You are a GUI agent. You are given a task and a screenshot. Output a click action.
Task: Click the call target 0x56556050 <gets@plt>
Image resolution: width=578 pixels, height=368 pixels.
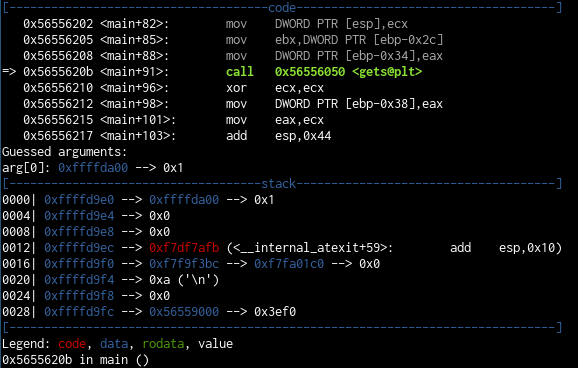click(348, 72)
